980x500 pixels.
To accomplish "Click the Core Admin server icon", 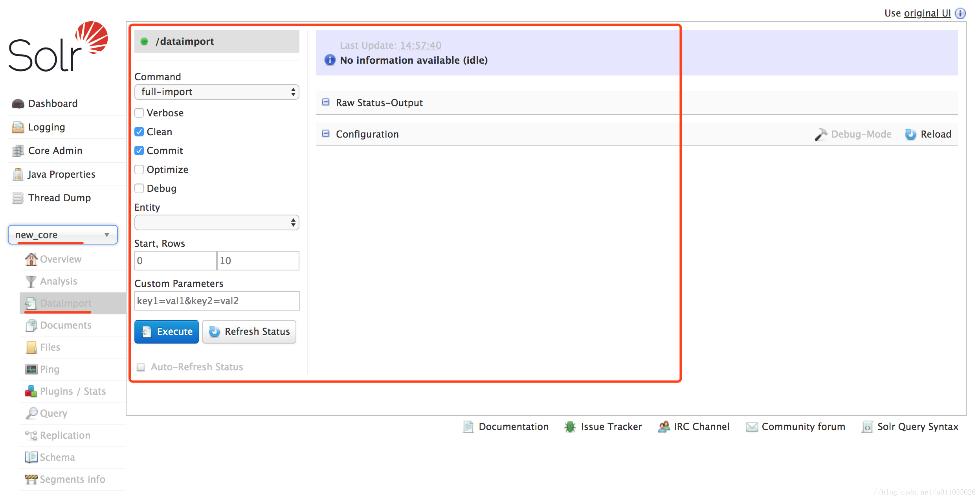I will click(x=18, y=151).
